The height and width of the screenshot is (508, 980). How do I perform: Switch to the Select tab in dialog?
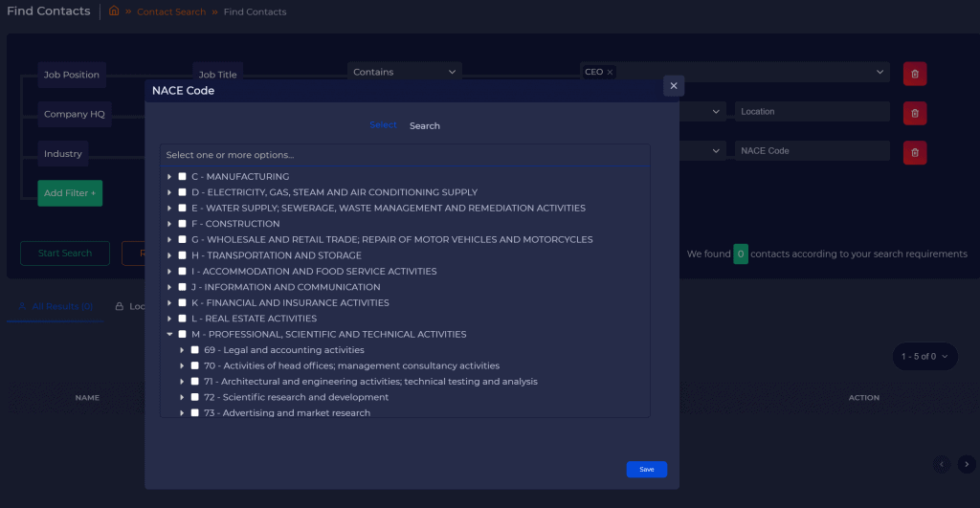pyautogui.click(x=383, y=125)
